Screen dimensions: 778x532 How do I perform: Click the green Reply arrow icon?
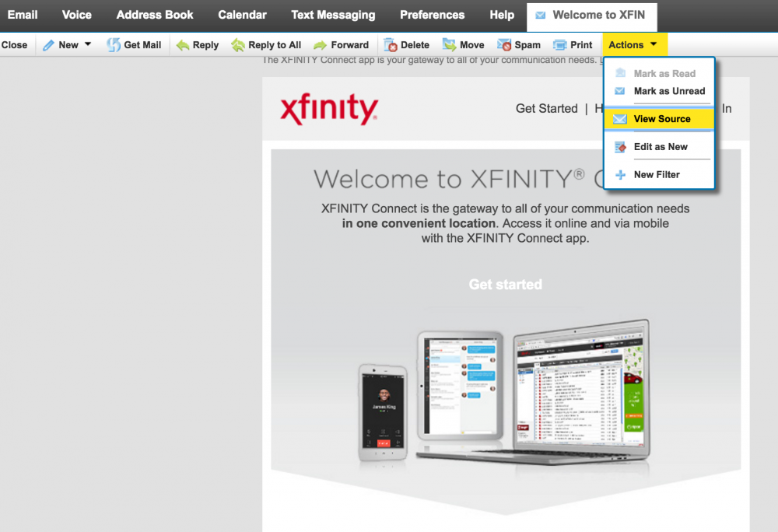click(x=183, y=45)
